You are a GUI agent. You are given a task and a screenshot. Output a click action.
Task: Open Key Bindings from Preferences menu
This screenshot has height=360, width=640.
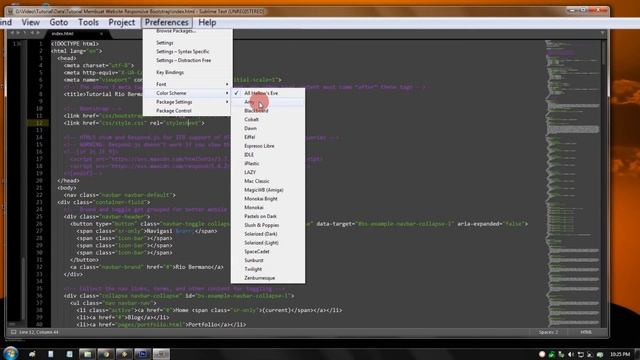point(188,72)
